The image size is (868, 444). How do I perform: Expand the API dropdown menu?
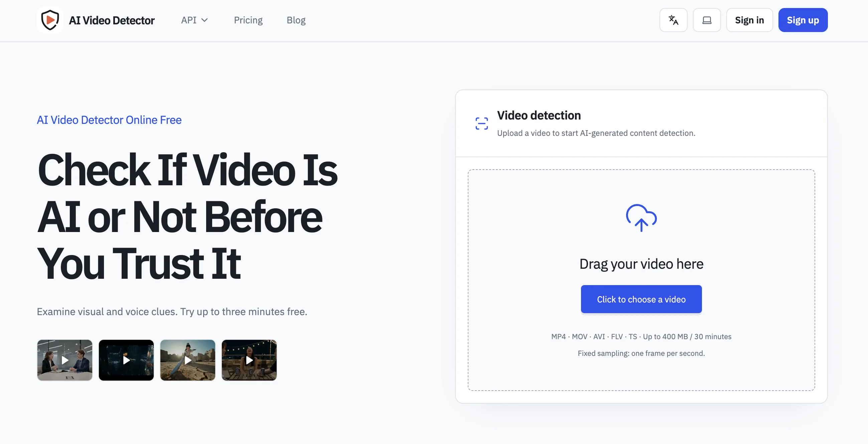(x=194, y=20)
